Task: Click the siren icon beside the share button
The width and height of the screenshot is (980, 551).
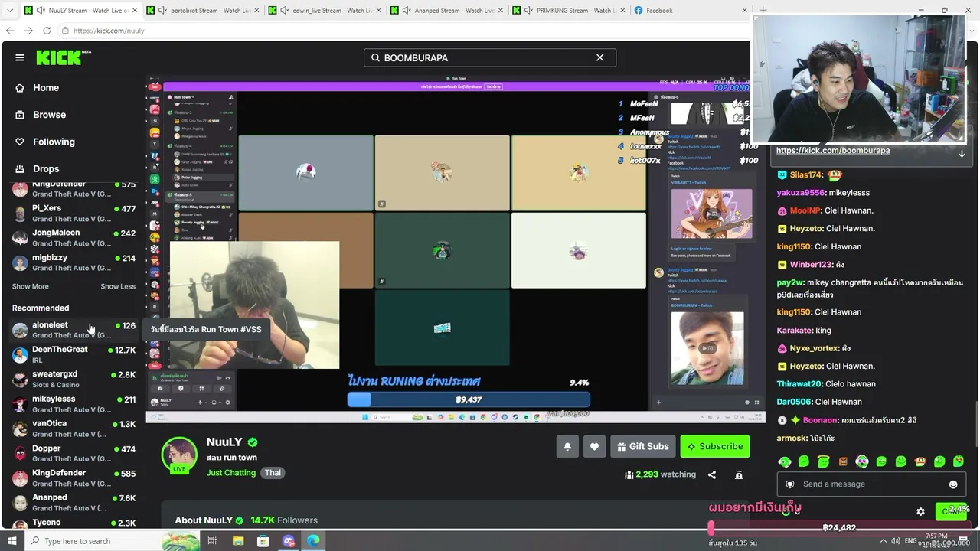Action: pos(739,474)
